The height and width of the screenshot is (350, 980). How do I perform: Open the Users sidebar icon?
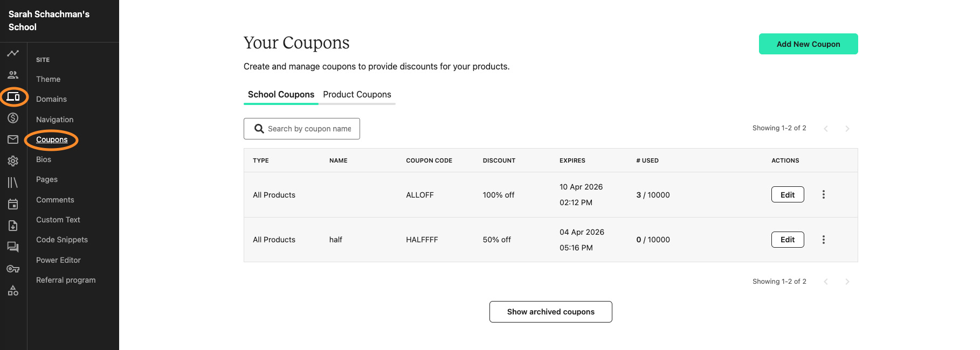[13, 75]
